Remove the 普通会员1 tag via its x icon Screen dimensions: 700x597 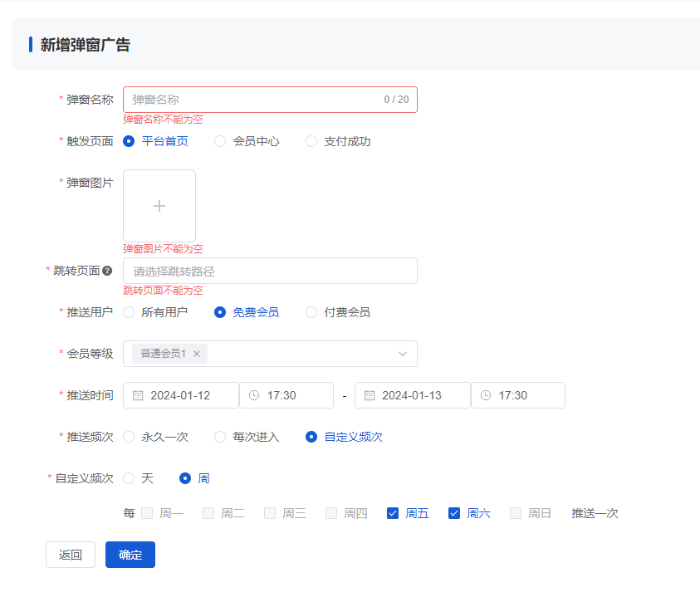[x=197, y=354]
